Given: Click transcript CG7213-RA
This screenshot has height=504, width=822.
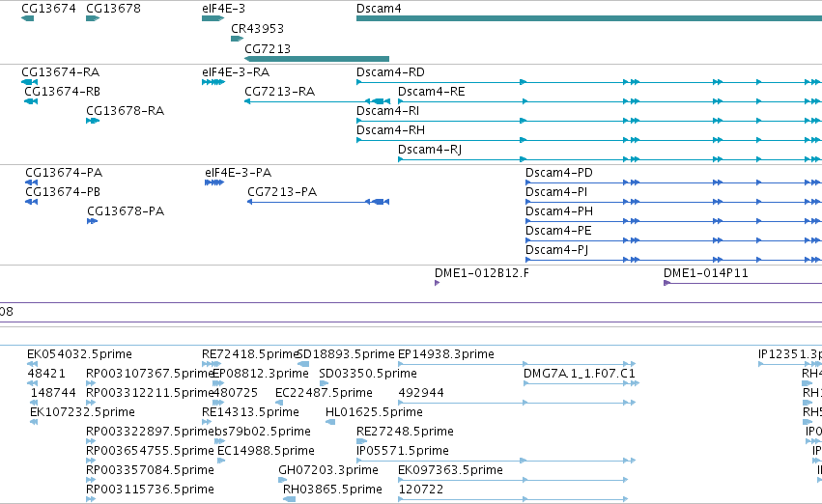Looking at the screenshot, I should [279, 91].
